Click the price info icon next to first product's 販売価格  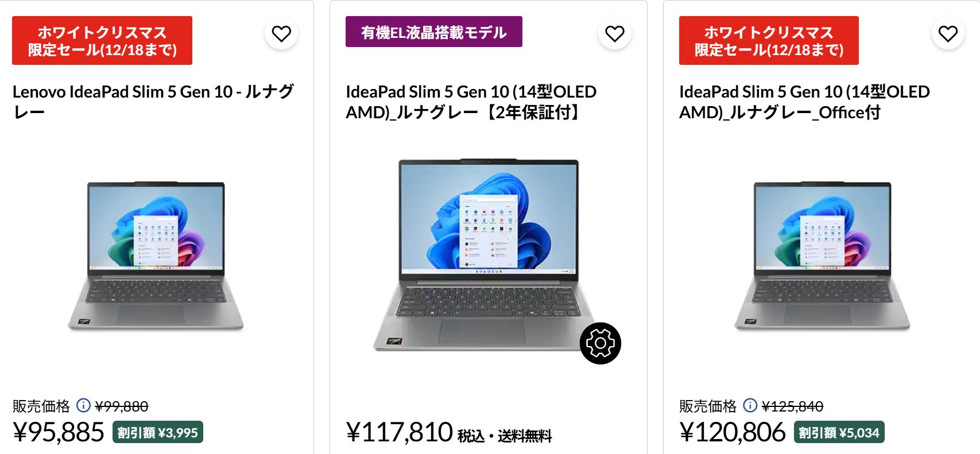[x=83, y=406]
